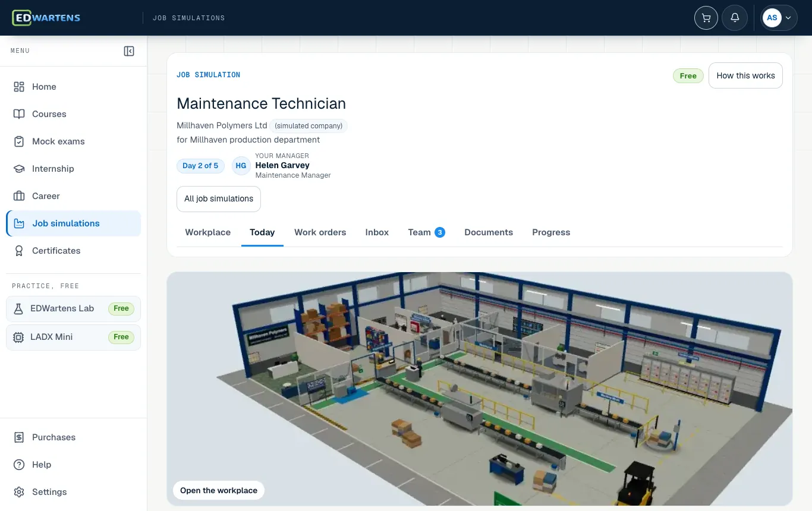Click Open the workplace button
Image resolution: width=812 pixels, height=511 pixels.
pyautogui.click(x=219, y=490)
